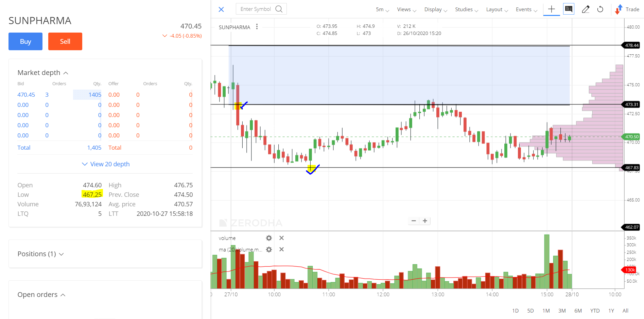Open the Display dropdown menu
644x319 pixels.
[x=436, y=10]
